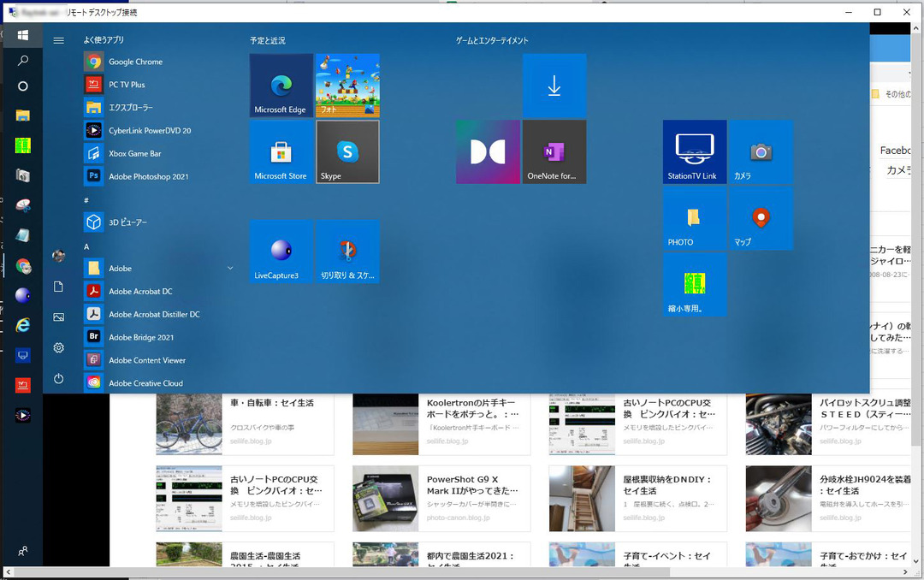Open PowerShot G9 X Mark II article
924x580 pixels.
[x=472, y=485]
